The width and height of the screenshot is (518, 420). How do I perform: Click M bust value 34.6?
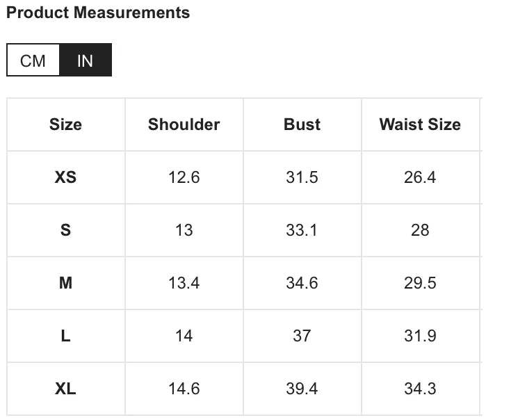(302, 283)
